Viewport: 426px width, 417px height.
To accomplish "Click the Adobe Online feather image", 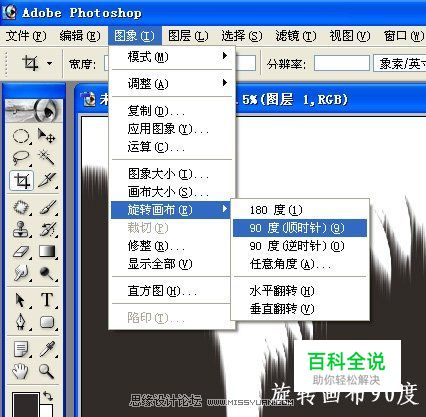I will [x=34, y=110].
